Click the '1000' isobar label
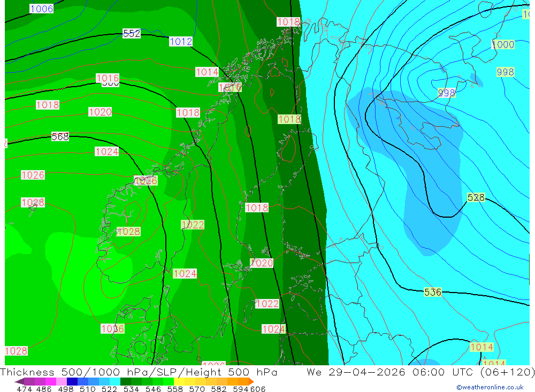The width and height of the screenshot is (535, 392). coord(503,44)
